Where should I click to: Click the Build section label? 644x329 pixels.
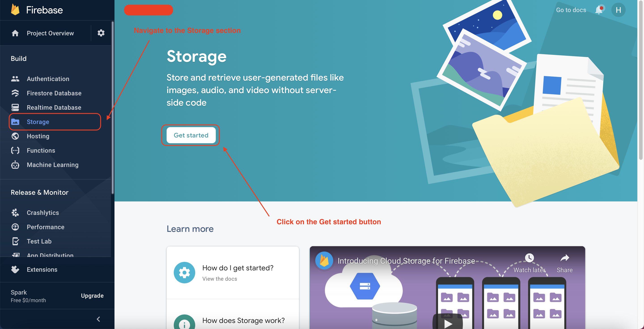18,58
